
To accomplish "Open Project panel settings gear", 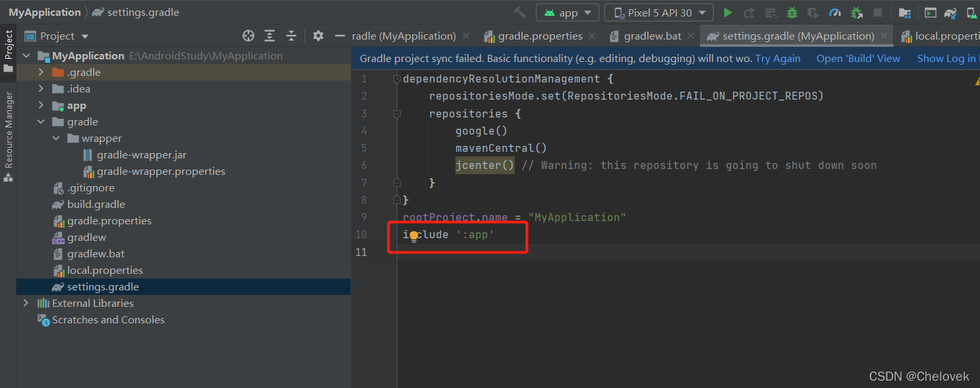I will pyautogui.click(x=318, y=36).
